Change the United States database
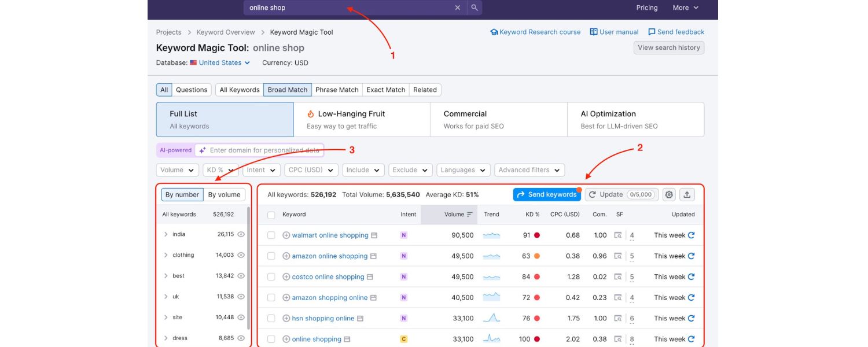The image size is (868, 347). (219, 62)
